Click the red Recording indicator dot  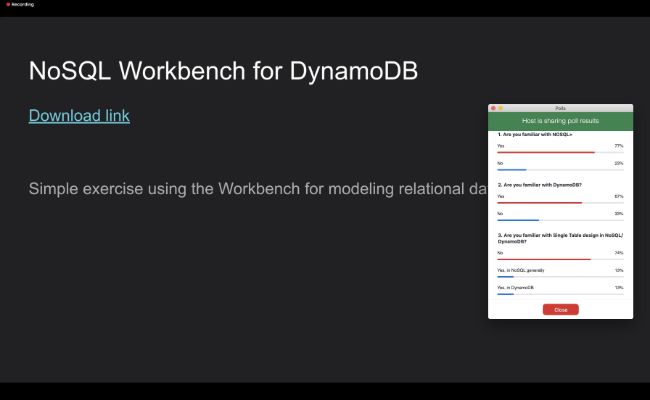tap(8, 5)
